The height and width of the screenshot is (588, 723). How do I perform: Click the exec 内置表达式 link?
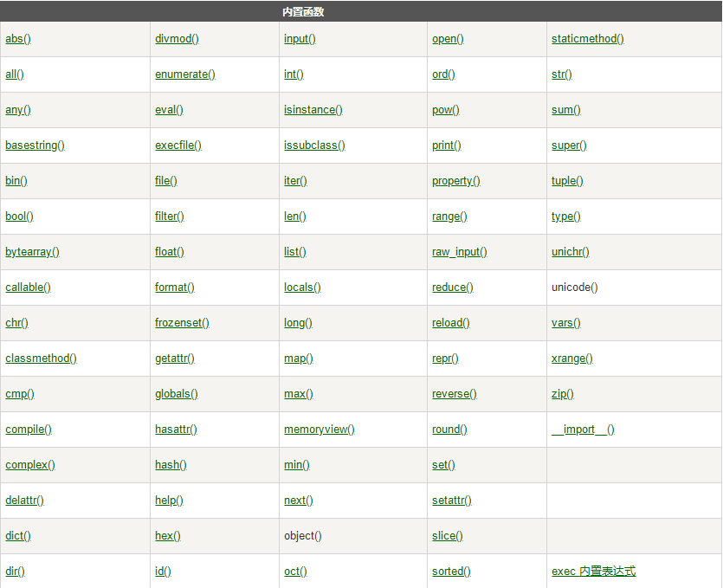(593, 572)
